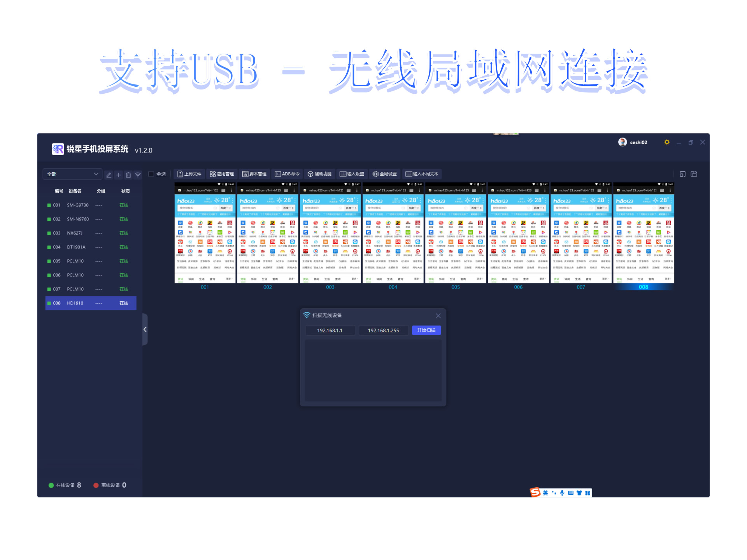
Task: Click the microphone icon in IME bar
Action: pyautogui.click(x=562, y=493)
